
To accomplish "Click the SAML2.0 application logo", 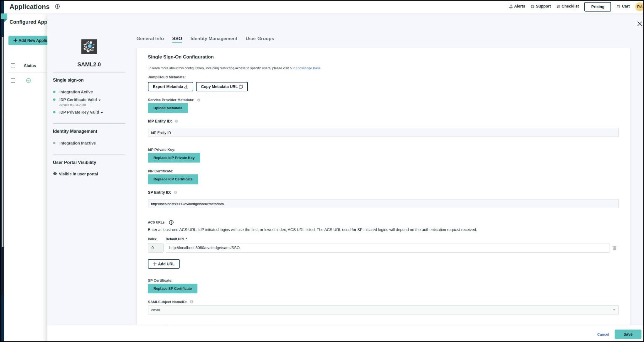I will 89,46.
